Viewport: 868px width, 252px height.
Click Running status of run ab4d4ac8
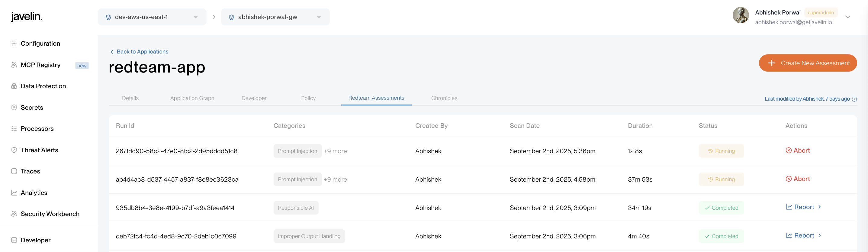coord(721,179)
